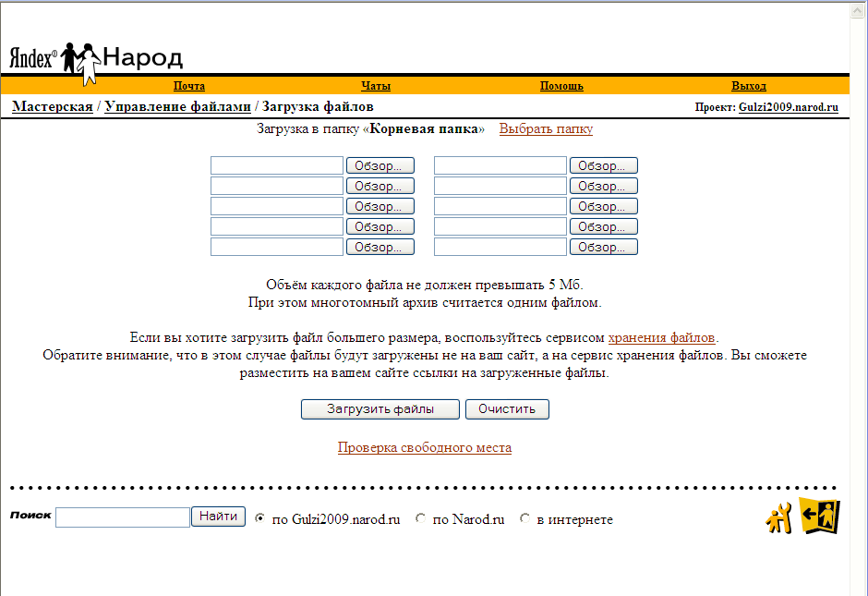
Task: Click fifth Обзор button in right column
Action: 604,247
